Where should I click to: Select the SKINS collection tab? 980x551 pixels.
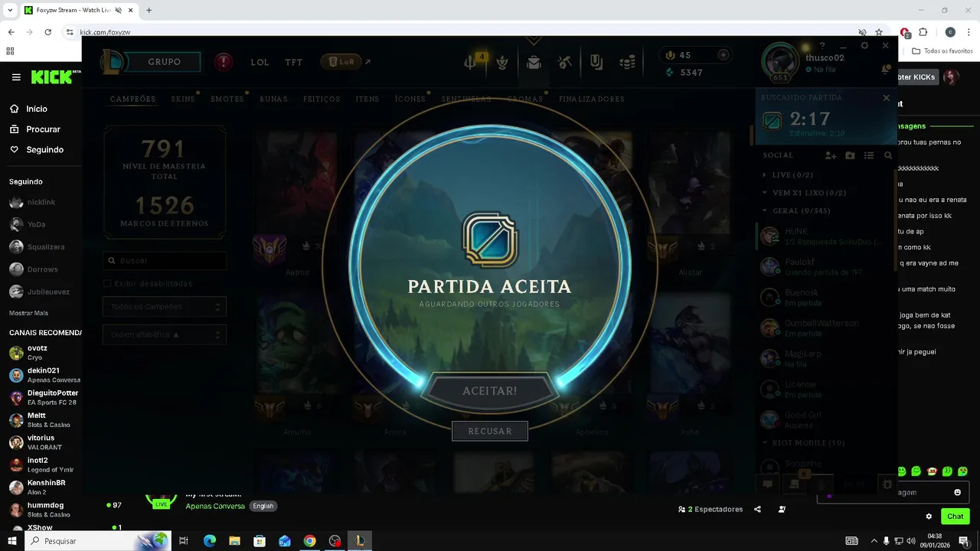[x=183, y=99]
